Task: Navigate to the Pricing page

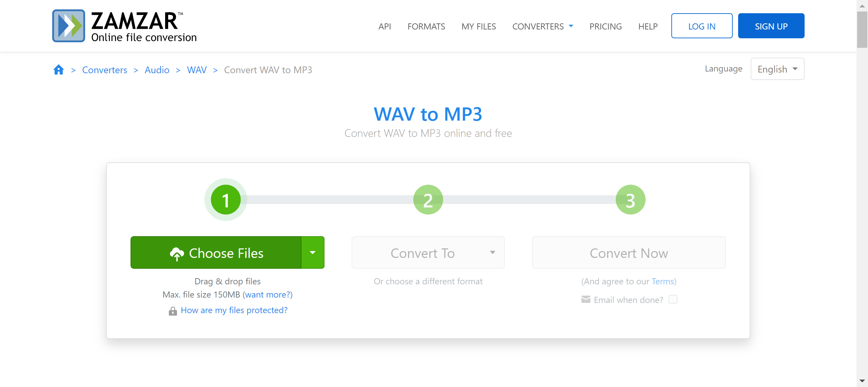Action: click(x=606, y=26)
